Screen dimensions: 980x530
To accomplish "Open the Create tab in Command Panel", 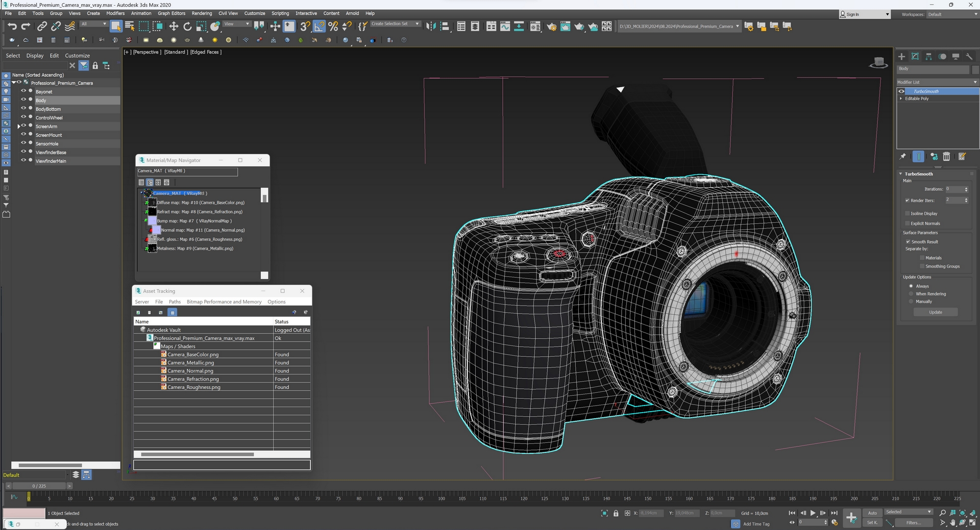I will 901,57.
